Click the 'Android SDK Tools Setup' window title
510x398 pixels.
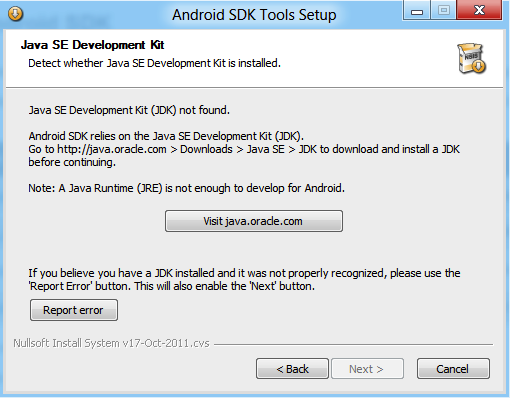(x=254, y=15)
